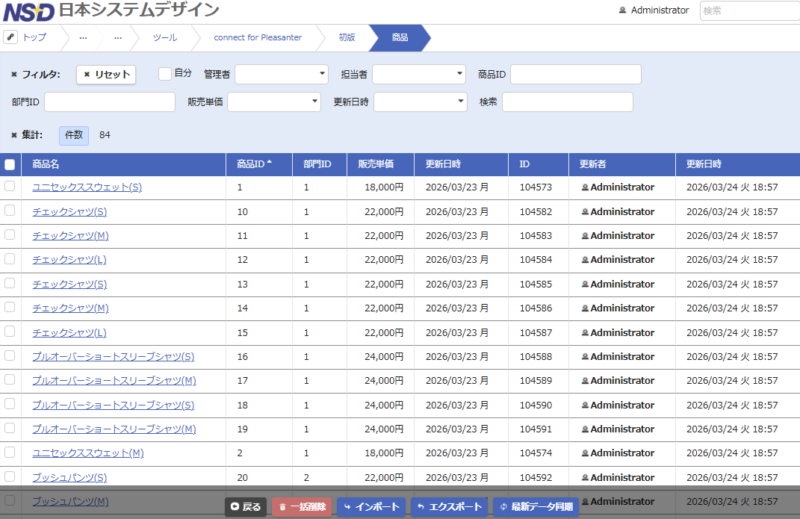Collapse the 集計 section toggle icon
The height and width of the screenshot is (519, 800).
click(13, 135)
